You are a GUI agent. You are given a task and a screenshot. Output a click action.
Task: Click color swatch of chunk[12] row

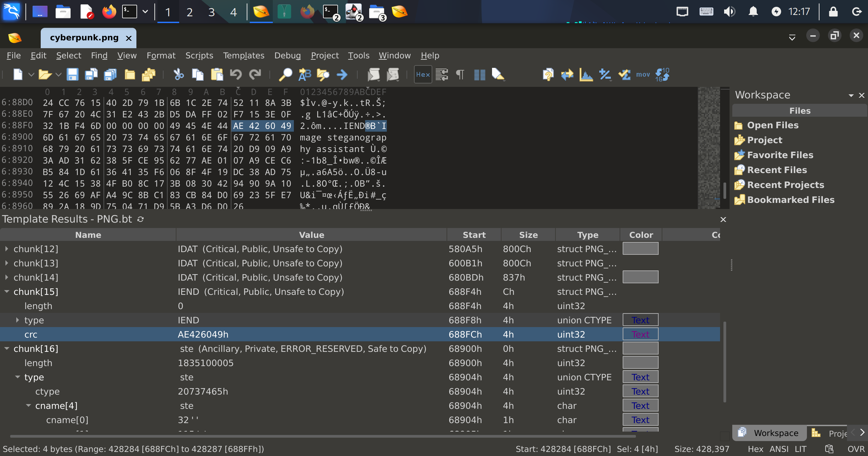(640, 249)
